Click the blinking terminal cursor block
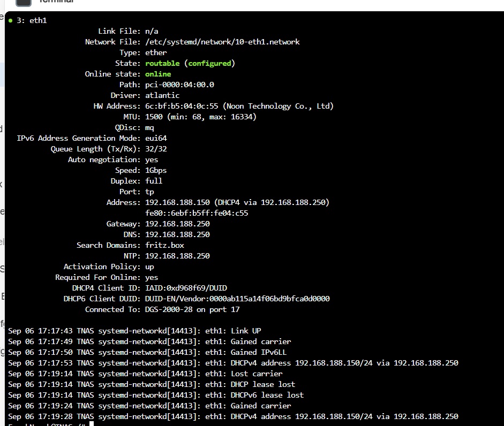Screen dimensions: 504x426 coord(91,424)
